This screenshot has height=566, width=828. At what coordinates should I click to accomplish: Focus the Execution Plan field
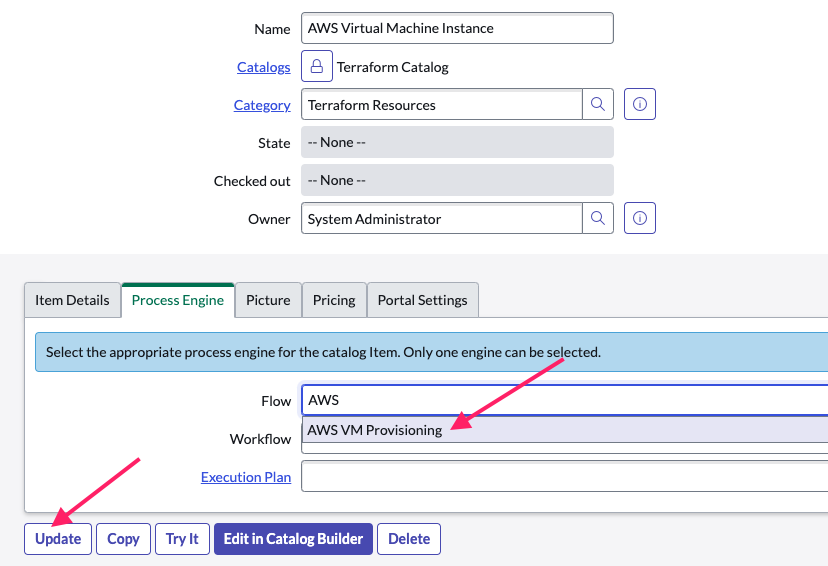pos(565,476)
